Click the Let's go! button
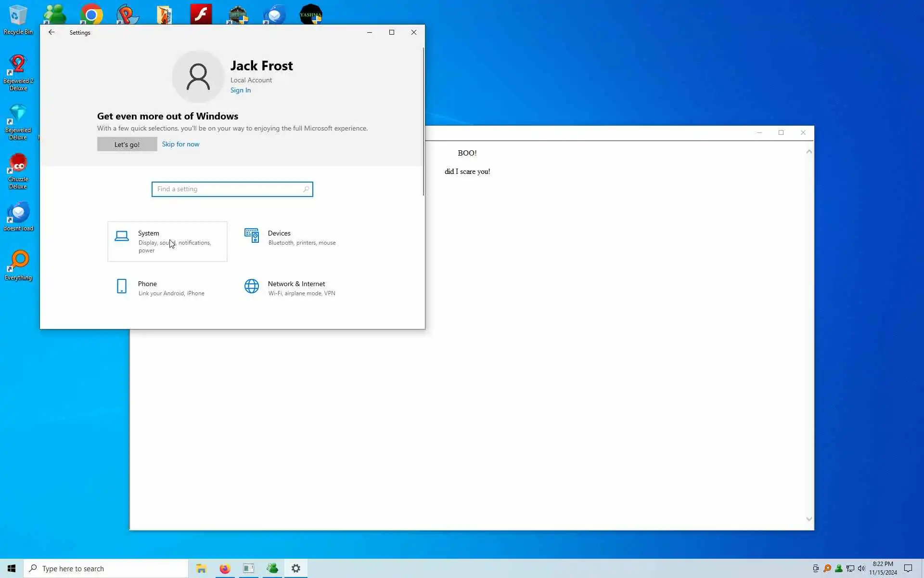This screenshot has width=924, height=578. (x=127, y=144)
